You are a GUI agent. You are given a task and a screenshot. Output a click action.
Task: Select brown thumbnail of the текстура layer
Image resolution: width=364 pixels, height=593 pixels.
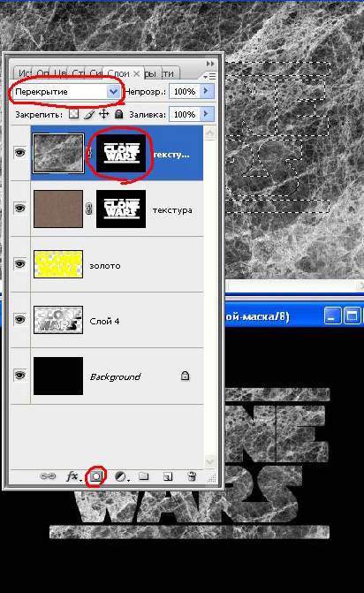[x=58, y=209]
